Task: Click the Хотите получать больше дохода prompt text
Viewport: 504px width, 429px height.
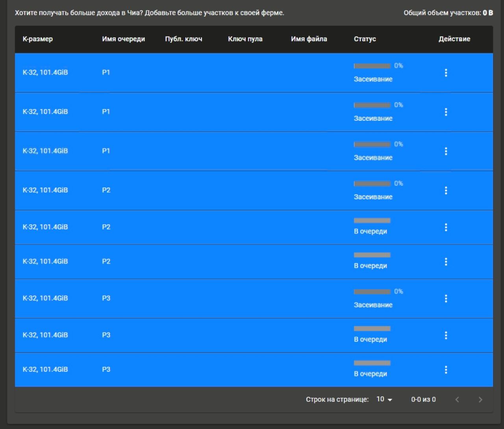Action: 150,13
